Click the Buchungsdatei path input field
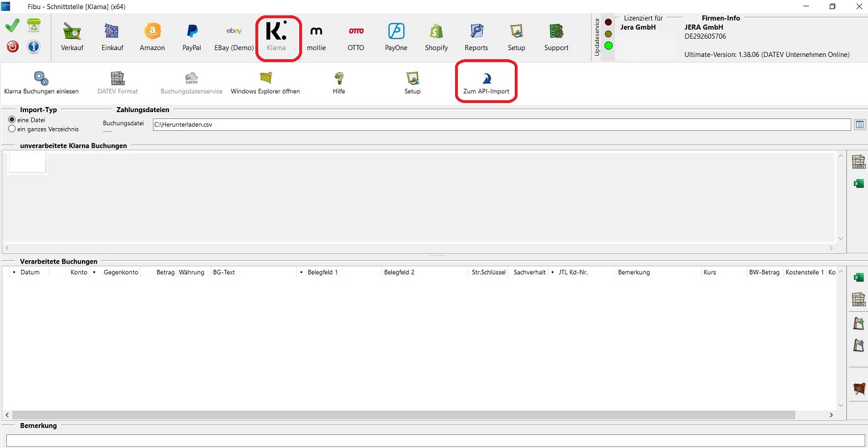The image size is (868, 448). [x=501, y=125]
